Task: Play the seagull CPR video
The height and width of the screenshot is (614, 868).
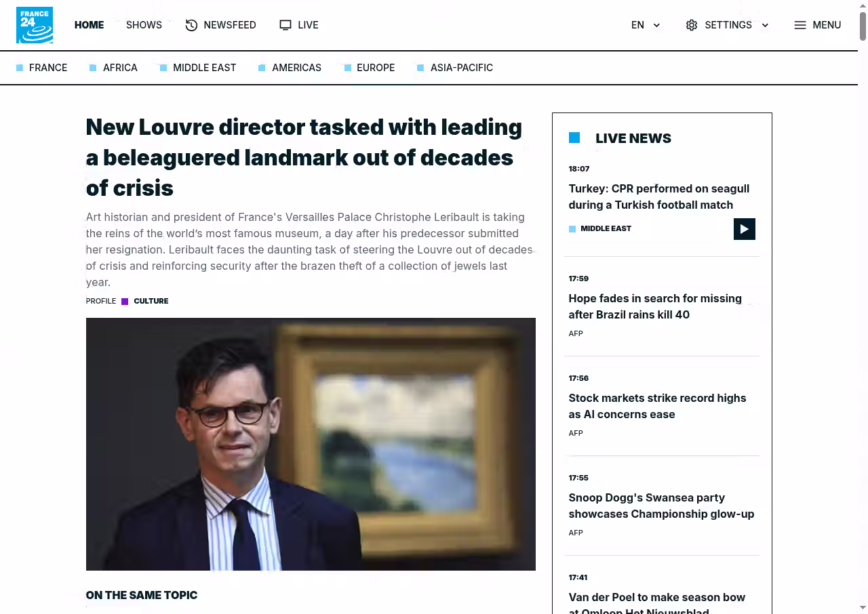Action: (x=744, y=229)
